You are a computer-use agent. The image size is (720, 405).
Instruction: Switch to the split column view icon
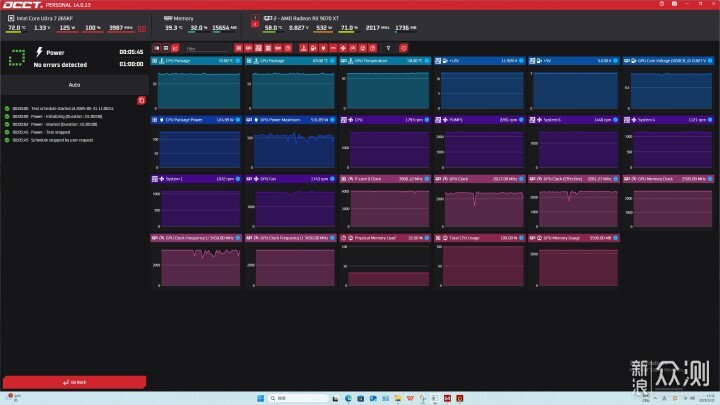(157, 48)
